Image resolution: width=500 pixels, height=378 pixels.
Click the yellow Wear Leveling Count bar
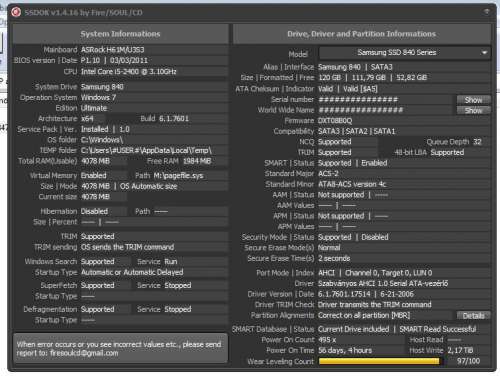[381, 361]
